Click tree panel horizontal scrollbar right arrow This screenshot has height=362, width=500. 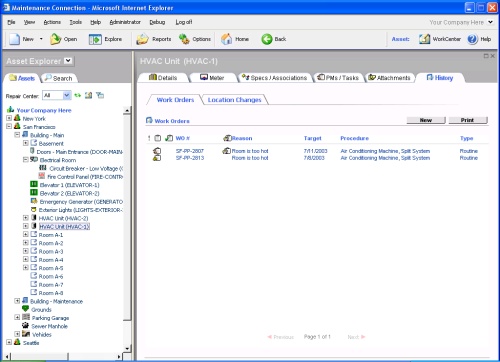[119, 357]
